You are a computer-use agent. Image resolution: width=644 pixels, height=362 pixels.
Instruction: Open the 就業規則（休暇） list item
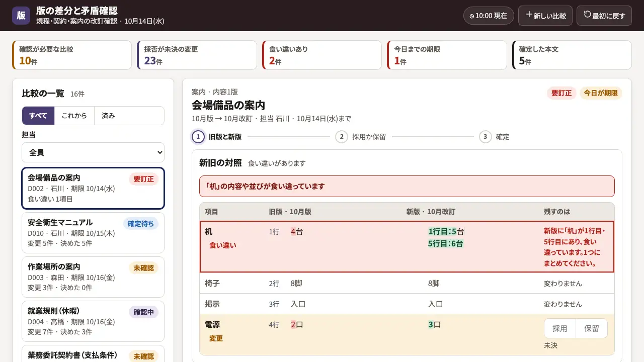pyautogui.click(x=93, y=321)
